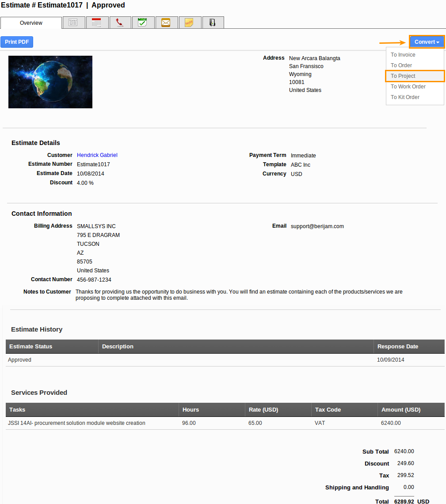This screenshot has width=446, height=504.
Task: Open the green Tasks checkmark icon
Action: [143, 22]
